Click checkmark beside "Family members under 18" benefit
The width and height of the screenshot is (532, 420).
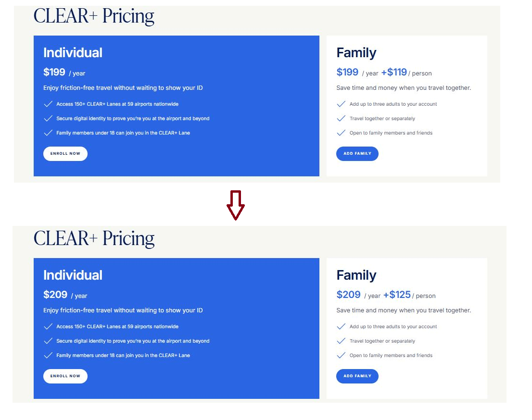click(48, 133)
